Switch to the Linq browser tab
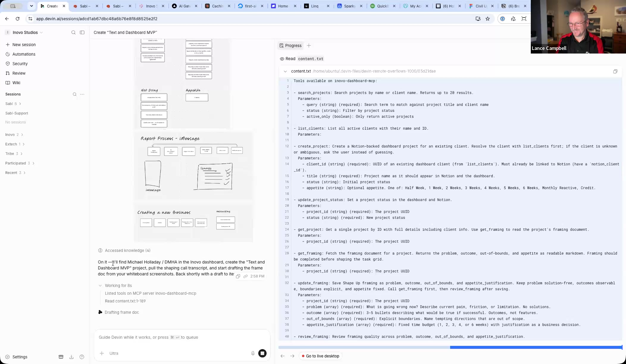The image size is (626, 364). (317, 6)
